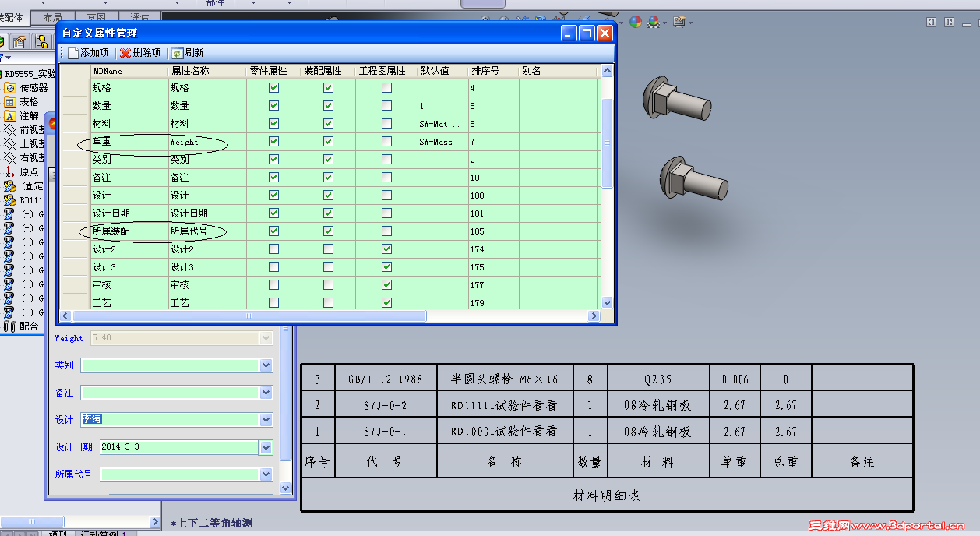Toggle 工程图属性 checkbox for 材料 row

tap(386, 124)
